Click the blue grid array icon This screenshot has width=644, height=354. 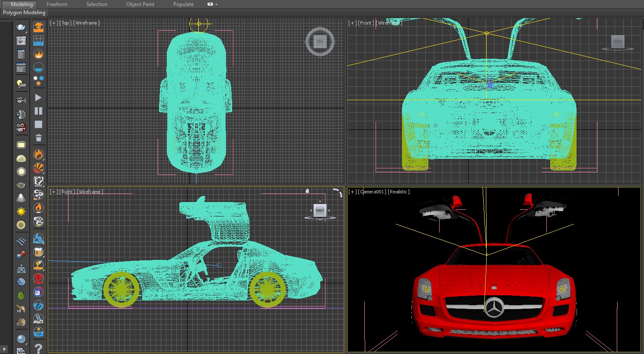(x=21, y=242)
